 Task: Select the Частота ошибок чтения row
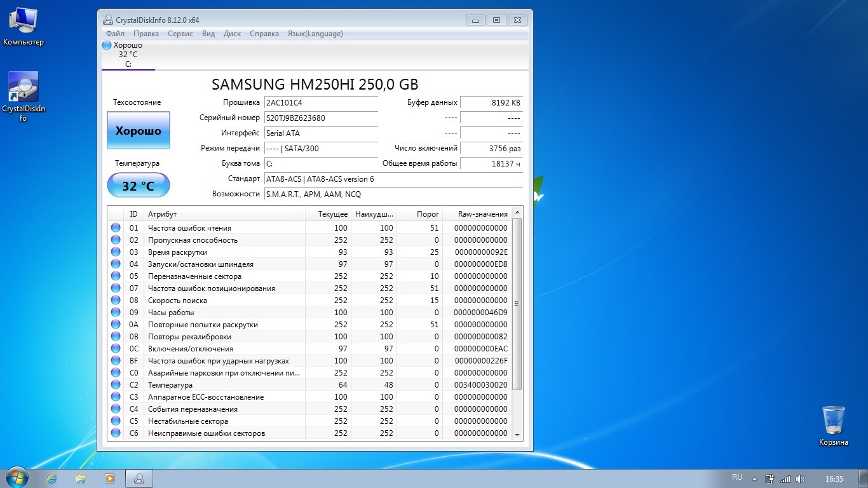pos(309,227)
